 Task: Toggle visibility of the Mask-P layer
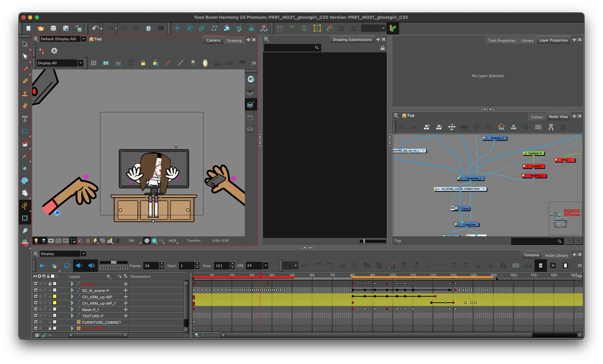(x=36, y=284)
